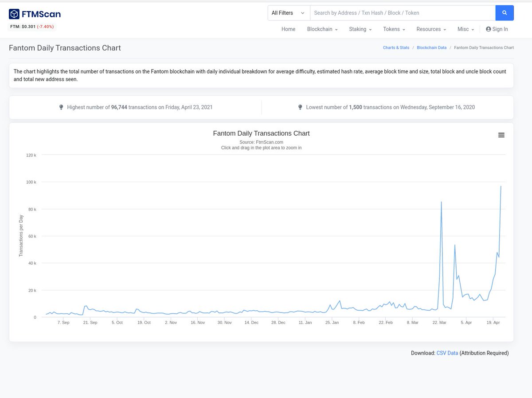Click the -7.40% price change text
This screenshot has width=532, height=398.
(45, 27)
